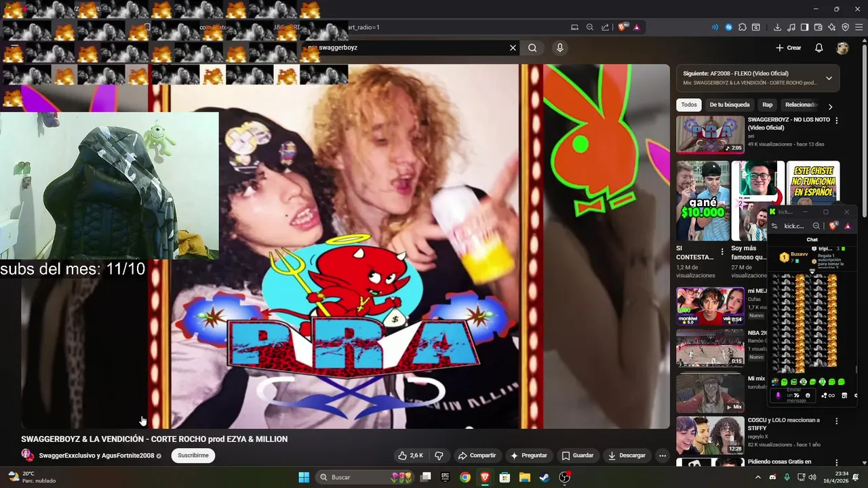Screen dimensions: 868x488
Task: Select the Todos filter chip
Action: 689,105
